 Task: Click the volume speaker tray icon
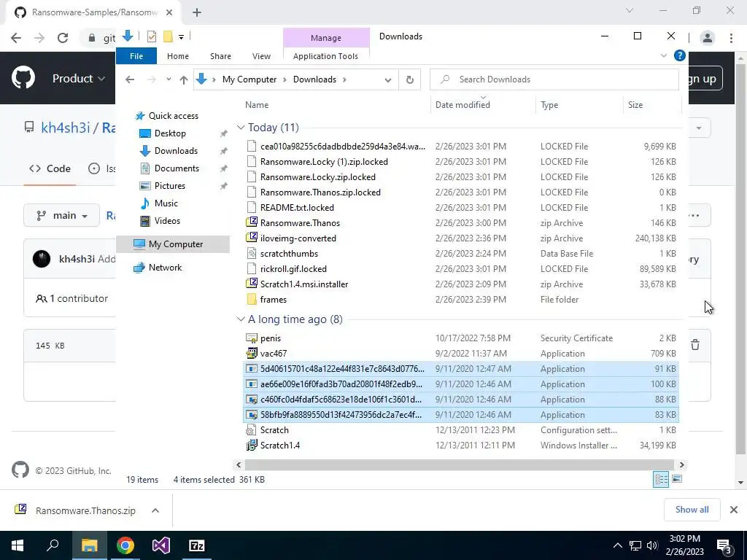click(x=652, y=545)
